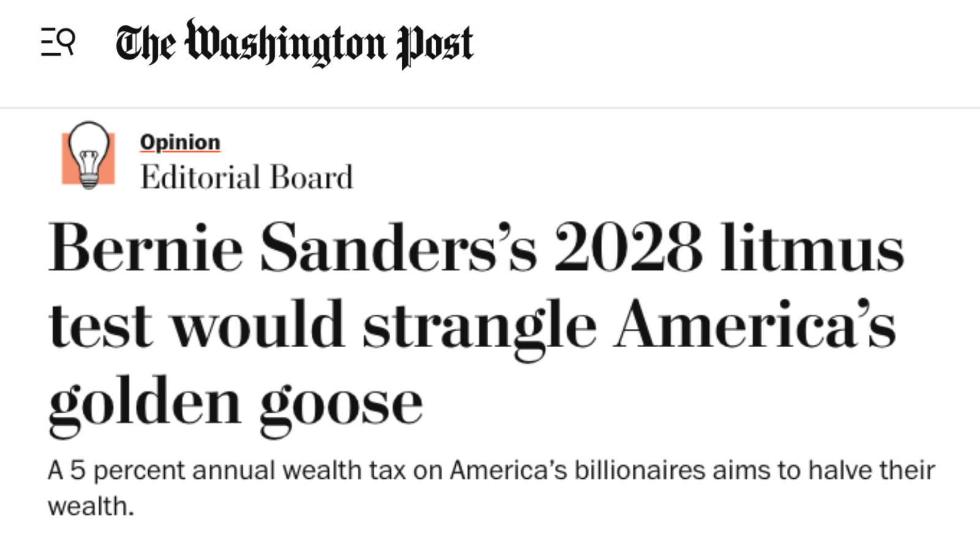This screenshot has height=551, width=980.
Task: Click the Editorial Board byline
Action: click(x=246, y=178)
